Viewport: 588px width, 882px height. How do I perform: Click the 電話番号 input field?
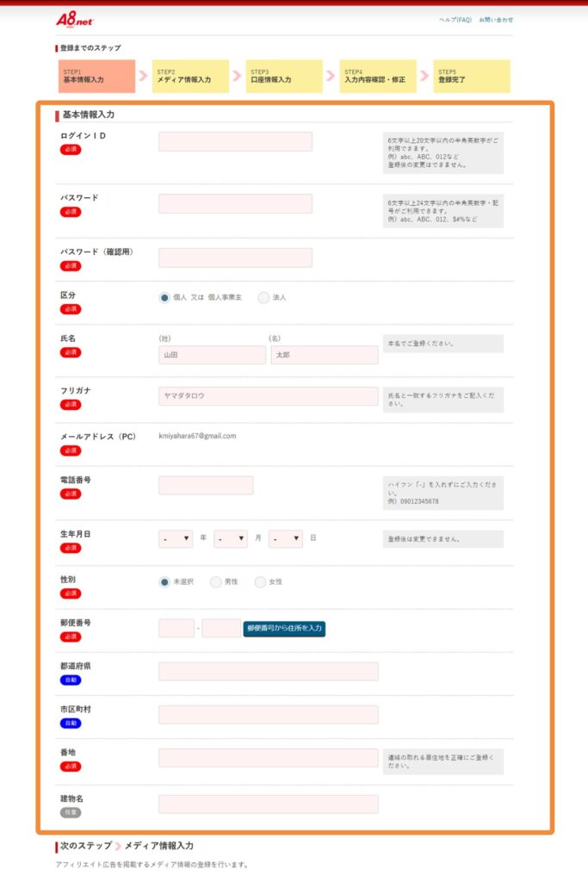click(x=206, y=486)
